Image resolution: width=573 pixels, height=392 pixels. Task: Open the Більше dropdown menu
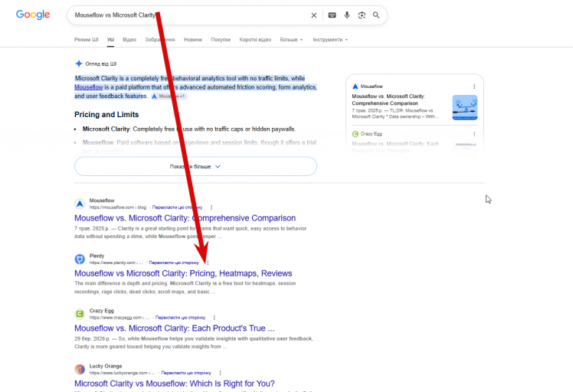(x=291, y=40)
